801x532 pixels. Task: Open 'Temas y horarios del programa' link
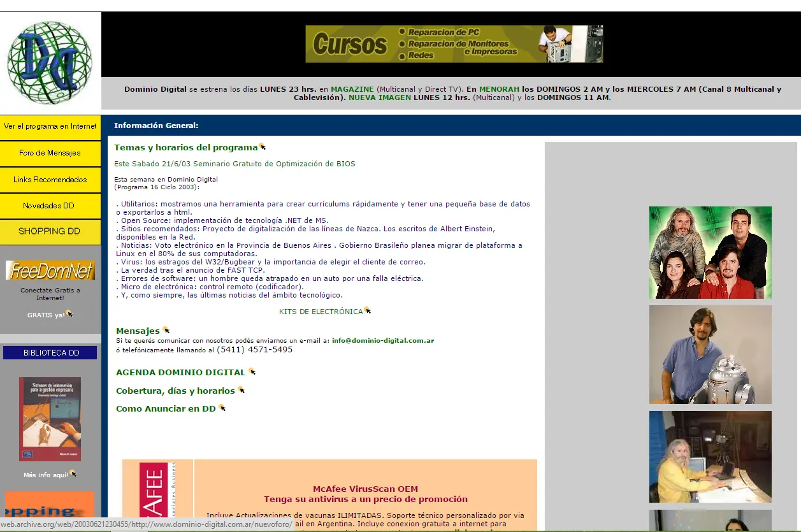click(186, 147)
